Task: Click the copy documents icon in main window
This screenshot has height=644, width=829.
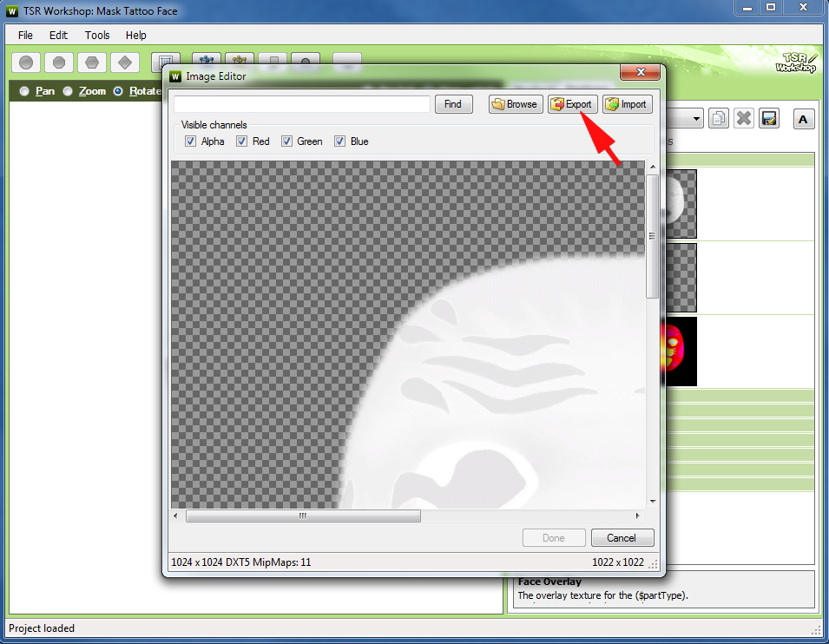Action: coord(719,118)
